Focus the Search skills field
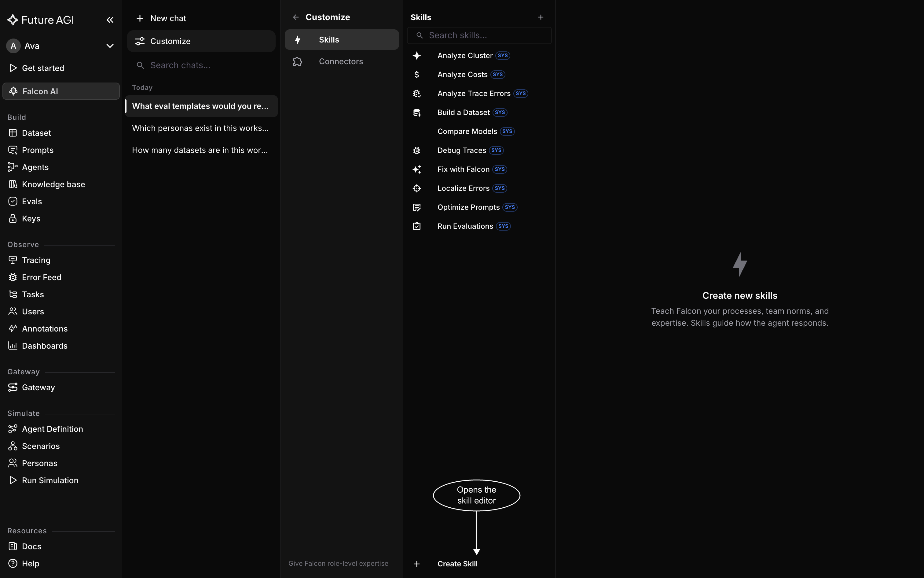The height and width of the screenshot is (578, 924). click(479, 35)
